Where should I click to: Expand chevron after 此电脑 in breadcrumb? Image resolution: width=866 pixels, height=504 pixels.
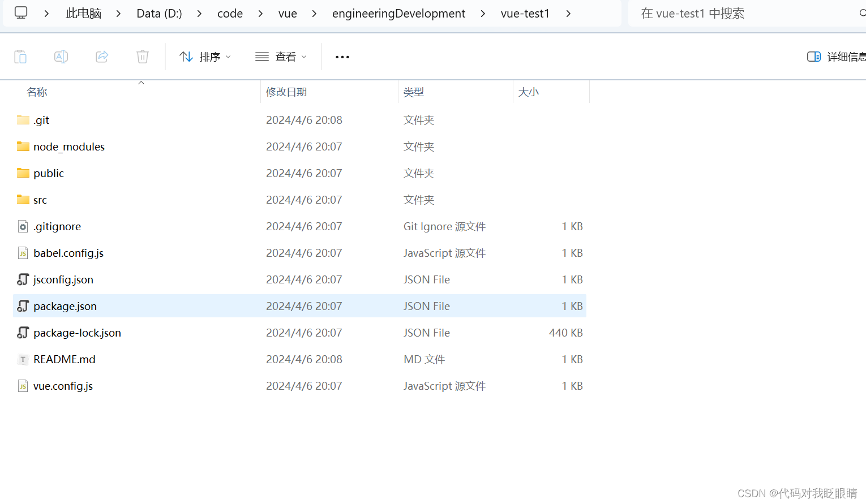coord(118,14)
